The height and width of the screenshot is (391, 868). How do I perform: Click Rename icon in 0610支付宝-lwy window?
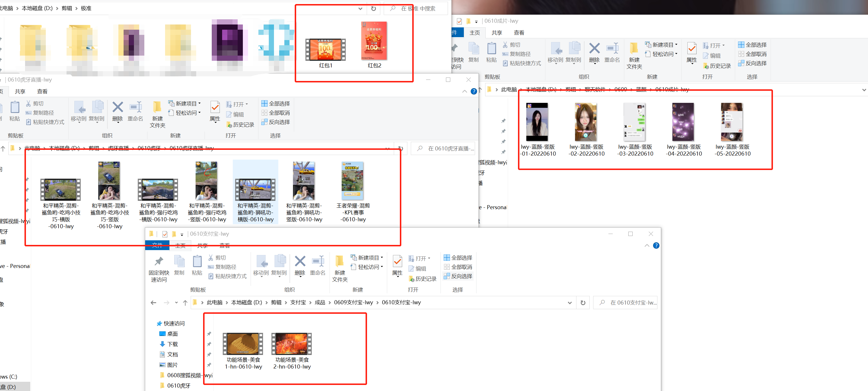318,266
